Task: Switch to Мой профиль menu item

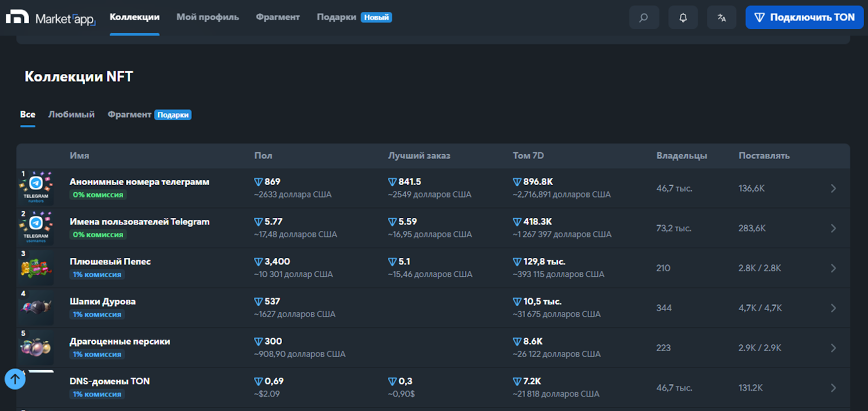Action: [207, 17]
